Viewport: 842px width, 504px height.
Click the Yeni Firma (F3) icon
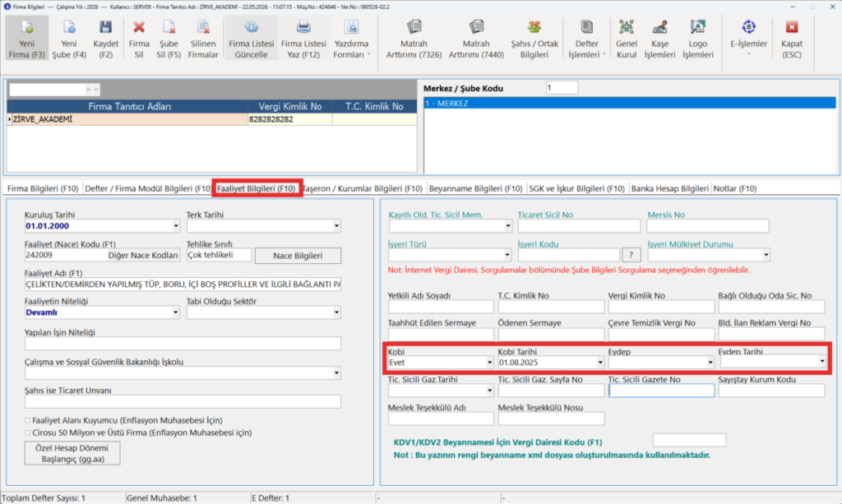tap(26, 27)
